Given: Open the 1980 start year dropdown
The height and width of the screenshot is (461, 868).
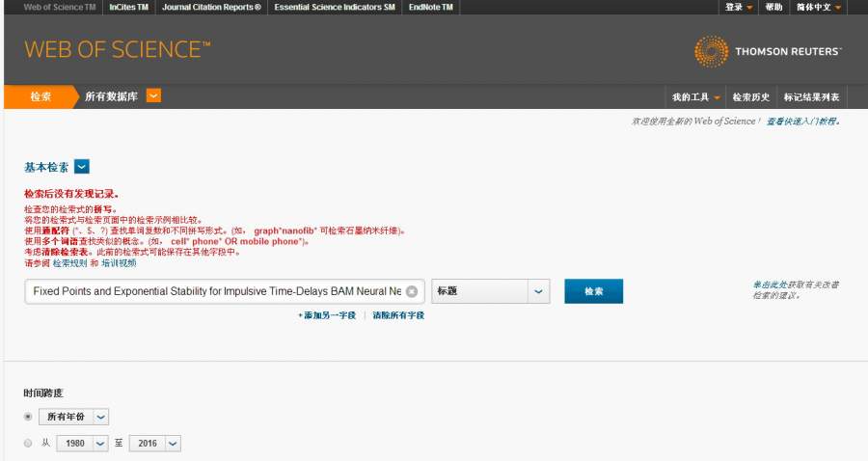Looking at the screenshot, I should tap(82, 444).
